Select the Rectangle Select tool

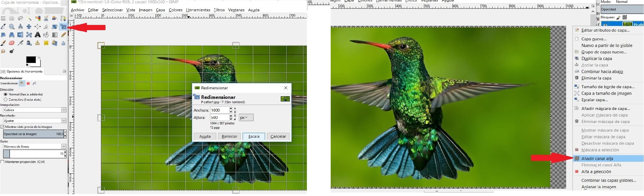(3, 18)
